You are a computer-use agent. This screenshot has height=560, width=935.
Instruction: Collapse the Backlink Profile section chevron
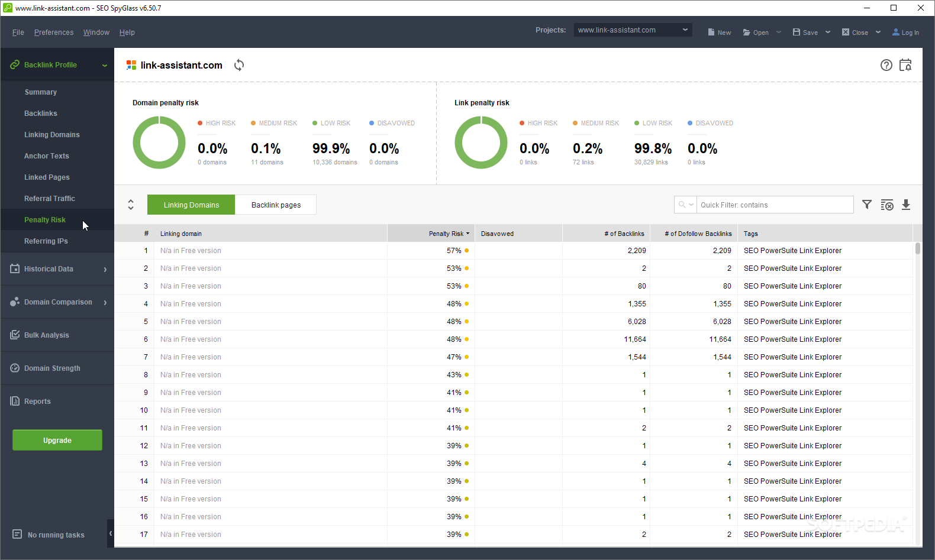point(105,65)
